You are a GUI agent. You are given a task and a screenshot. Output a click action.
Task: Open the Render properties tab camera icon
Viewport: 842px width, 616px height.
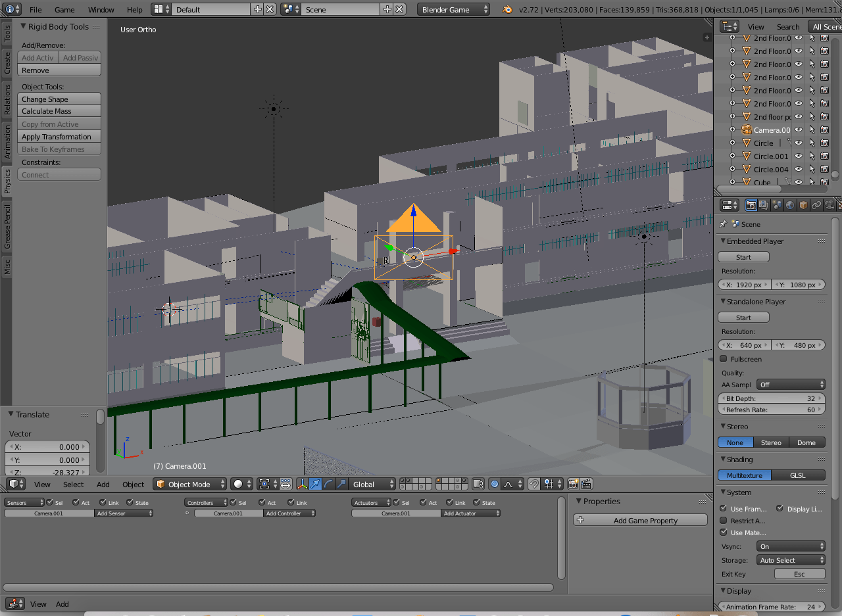(x=751, y=205)
